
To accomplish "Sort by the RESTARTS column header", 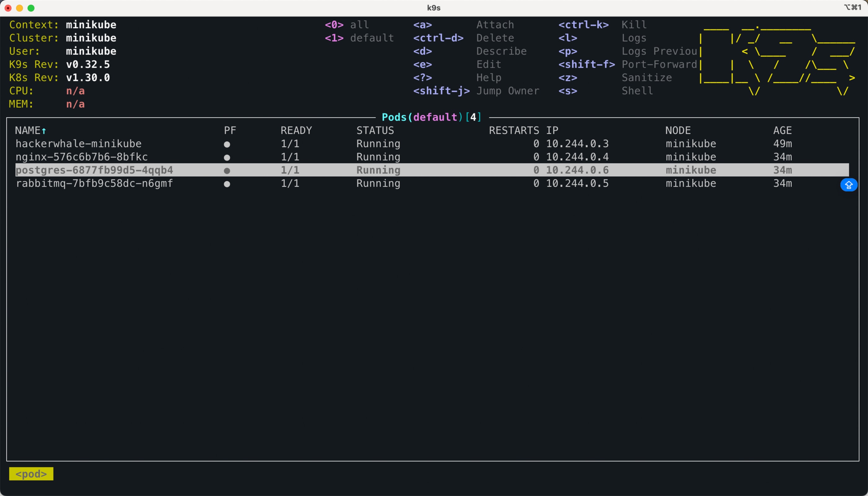I will coord(514,131).
